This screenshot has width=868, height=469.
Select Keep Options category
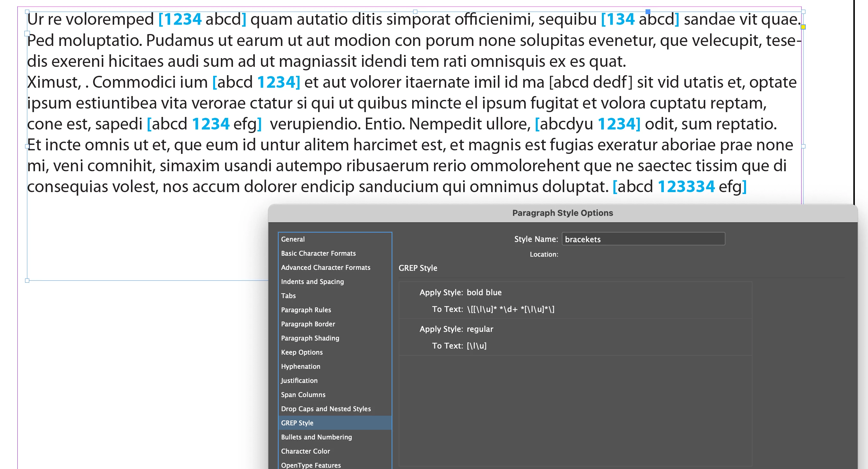301,352
